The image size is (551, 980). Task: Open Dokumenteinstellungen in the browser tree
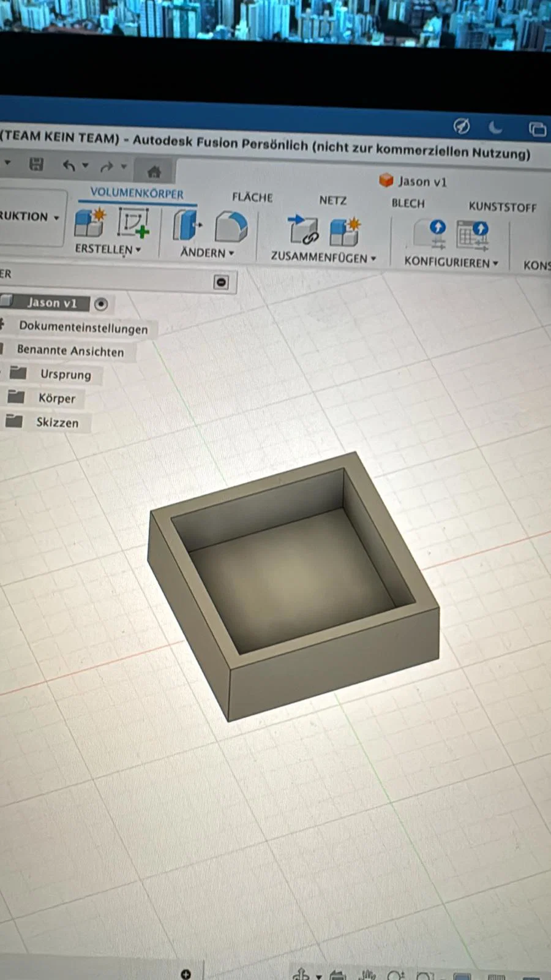coord(83,327)
